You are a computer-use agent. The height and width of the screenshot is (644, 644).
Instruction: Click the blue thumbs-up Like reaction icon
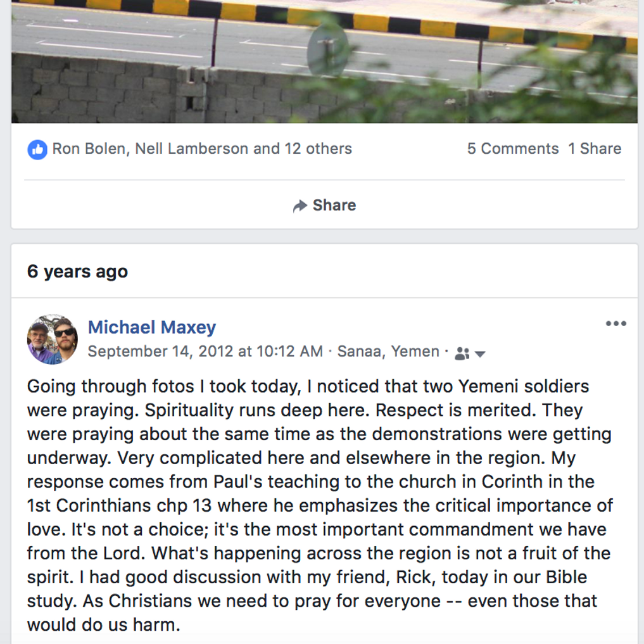pos(37,149)
